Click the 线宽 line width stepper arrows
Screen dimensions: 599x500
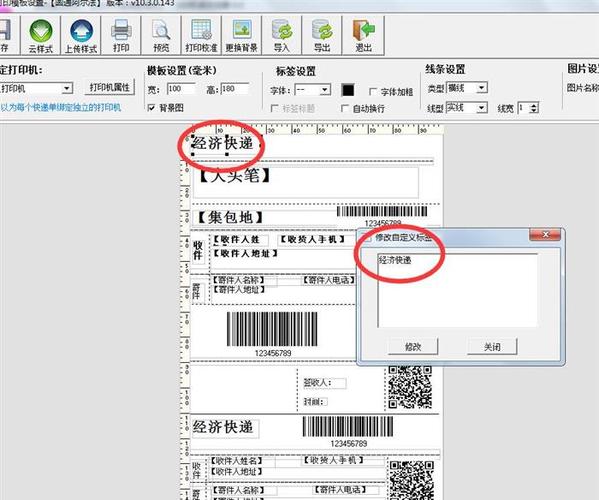click(534, 108)
